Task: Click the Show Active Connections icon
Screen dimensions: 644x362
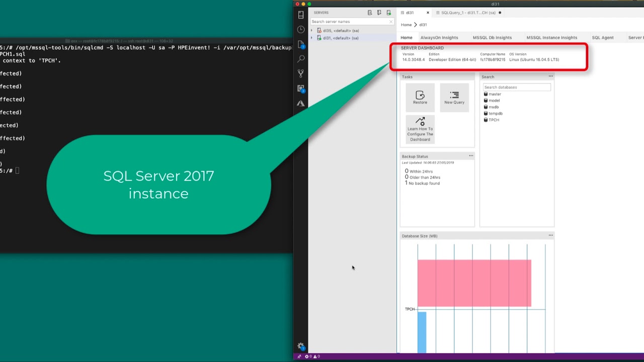Action: 388,13
